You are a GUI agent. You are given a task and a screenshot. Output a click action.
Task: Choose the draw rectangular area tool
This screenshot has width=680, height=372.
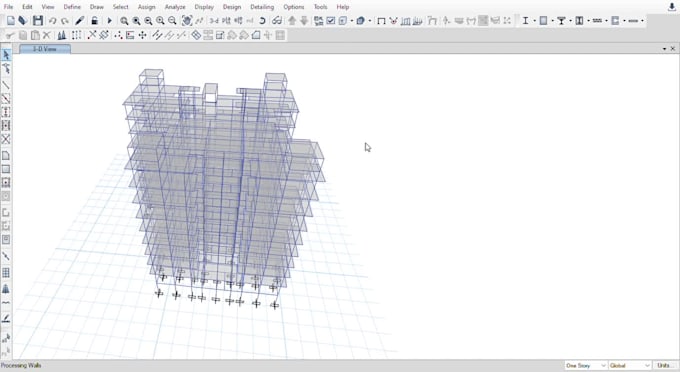(6, 169)
